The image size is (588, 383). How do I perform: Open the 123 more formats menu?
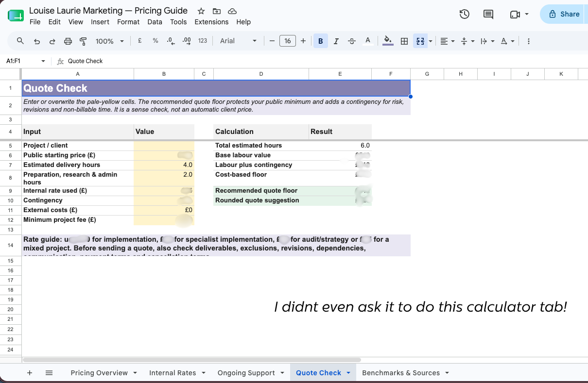tap(203, 41)
